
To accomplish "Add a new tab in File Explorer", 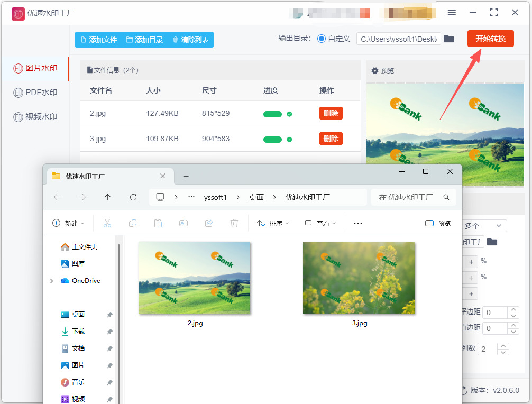I will click(186, 177).
